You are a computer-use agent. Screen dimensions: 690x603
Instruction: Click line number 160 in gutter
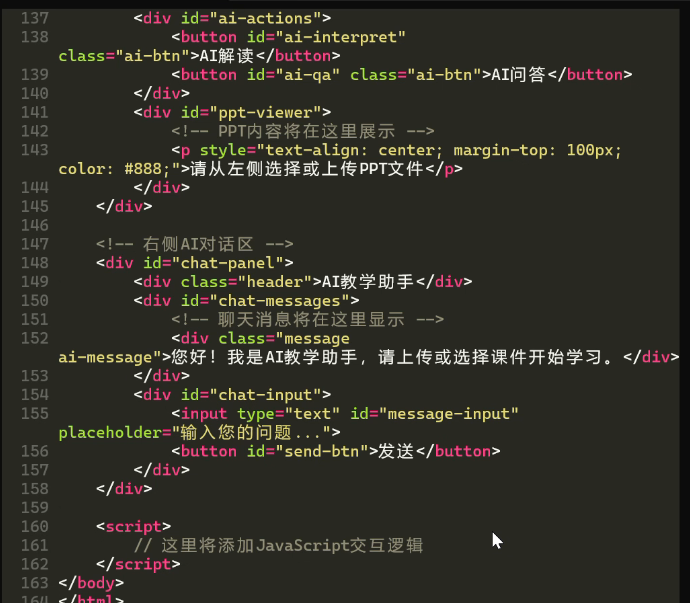coord(35,527)
